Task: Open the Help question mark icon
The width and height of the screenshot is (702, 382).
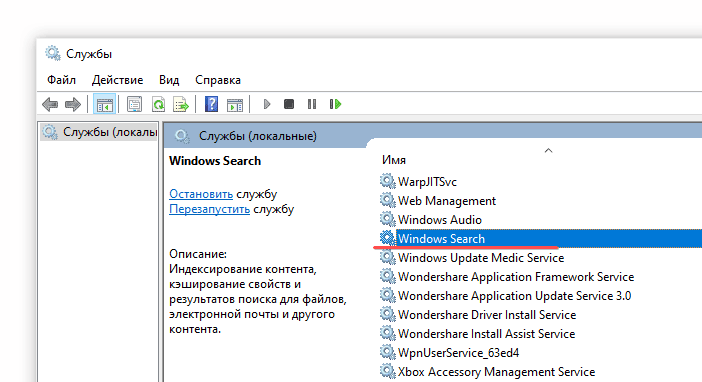Action: click(x=211, y=104)
